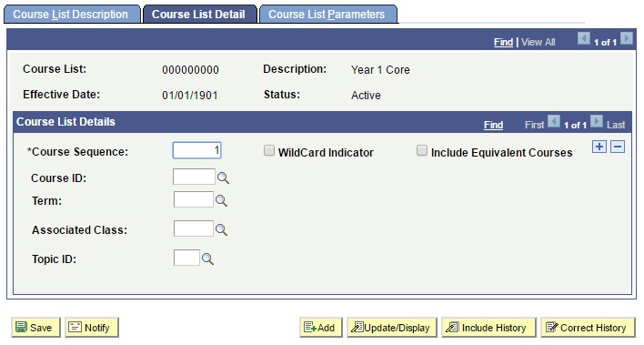The height and width of the screenshot is (345, 644).
Task: Delete the course row with minus icon
Action: [x=618, y=147]
